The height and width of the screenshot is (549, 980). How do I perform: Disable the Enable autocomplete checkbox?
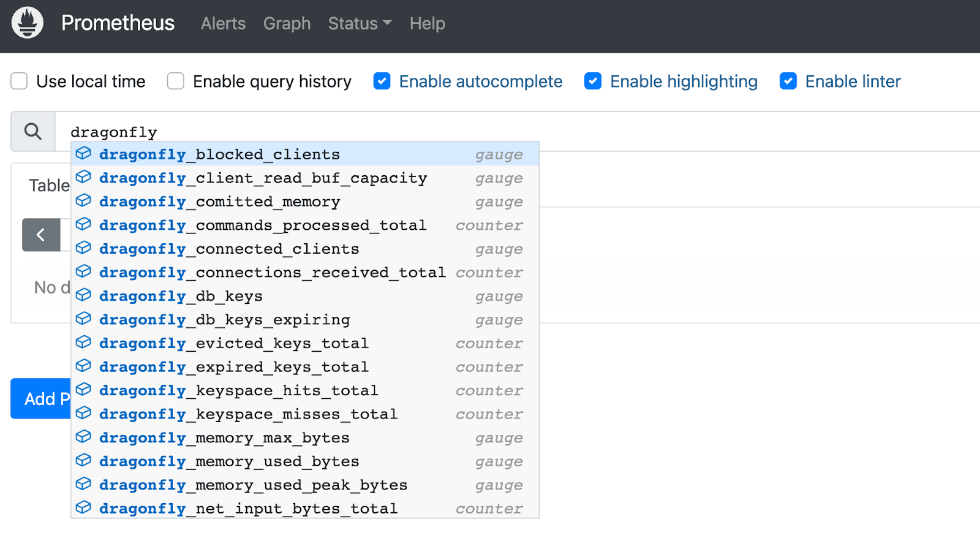pos(382,81)
